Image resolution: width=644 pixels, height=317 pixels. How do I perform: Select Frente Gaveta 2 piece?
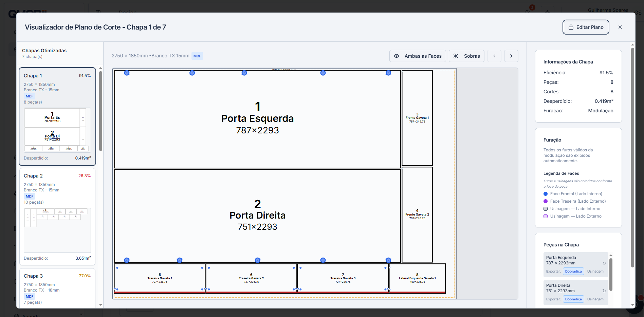417,215
